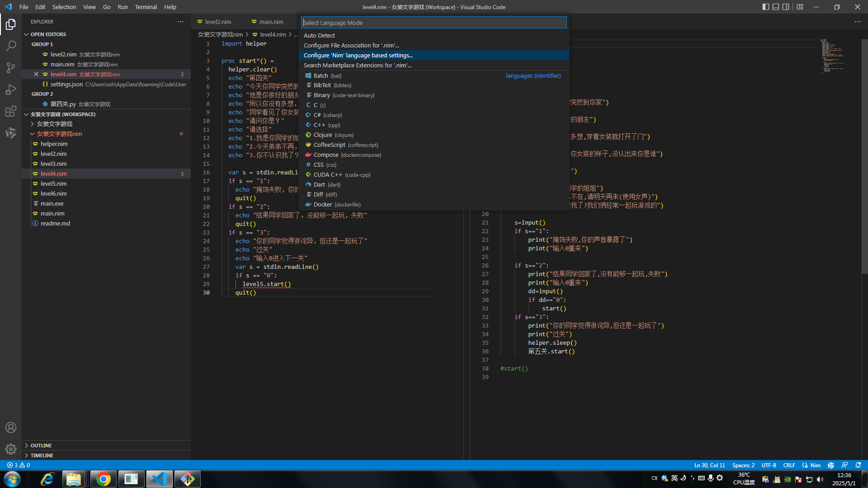
Task: Toggle Primary Side Bar layout button
Action: (765, 7)
